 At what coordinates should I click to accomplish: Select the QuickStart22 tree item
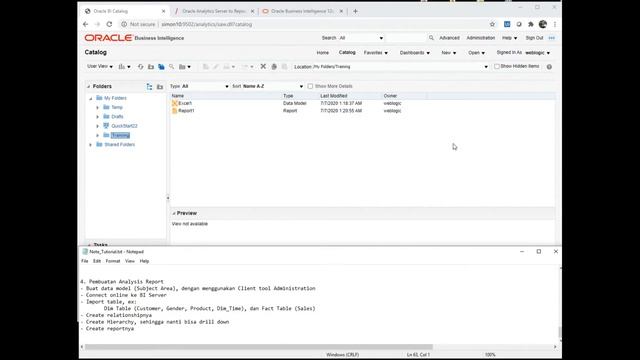124,126
